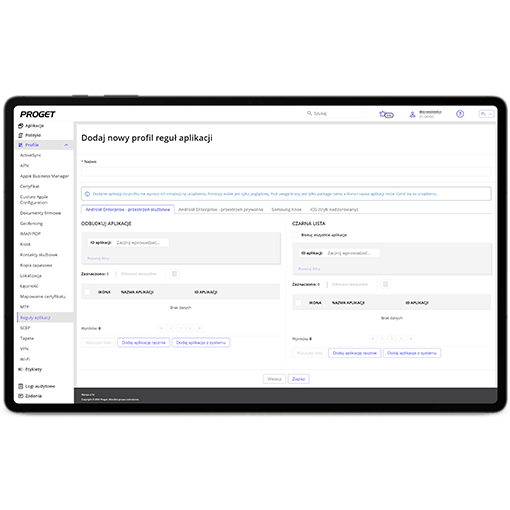
Task: Click the trash icon in Czarna lista
Action: [385, 284]
